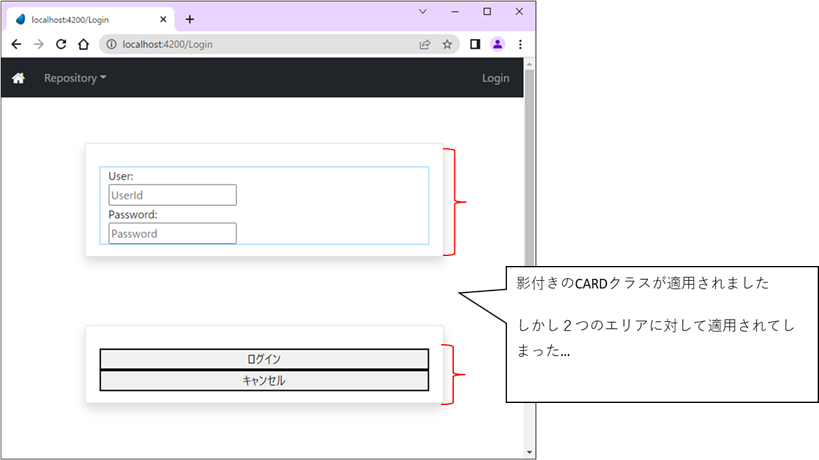The width and height of the screenshot is (819, 460).
Task: Click the browser forward arrow
Action: pyautogui.click(x=38, y=44)
